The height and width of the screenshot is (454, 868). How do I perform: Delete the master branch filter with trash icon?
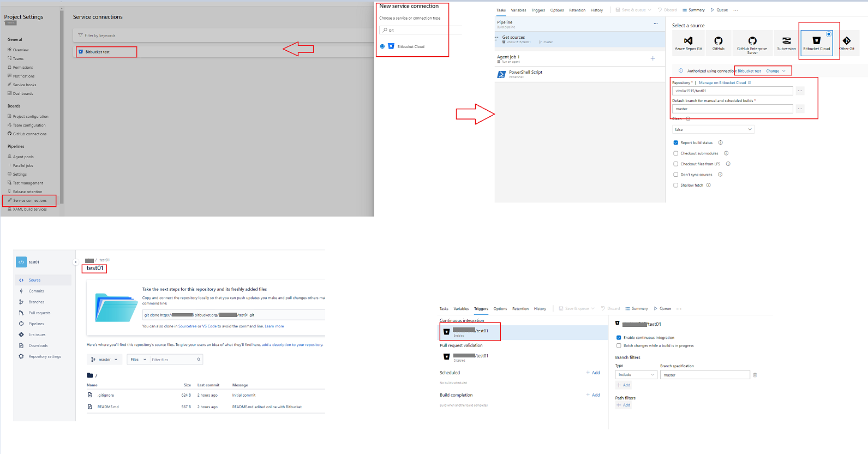click(x=755, y=375)
